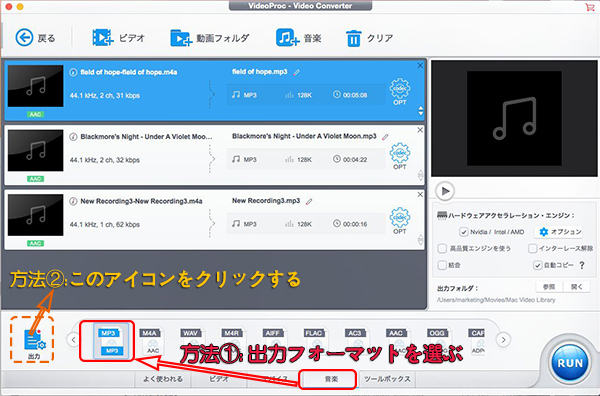This screenshot has width=600, height=396.
Task: Switch to ビデオ format tab
Action: (x=219, y=379)
